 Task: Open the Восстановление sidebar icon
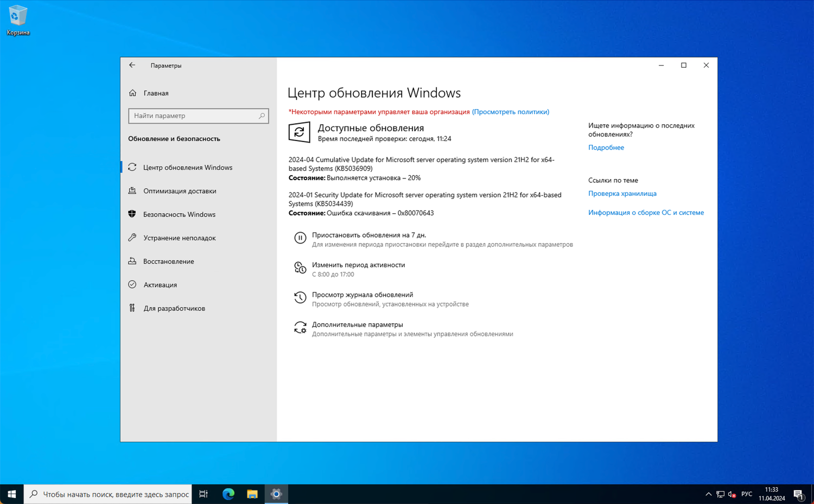click(x=132, y=261)
